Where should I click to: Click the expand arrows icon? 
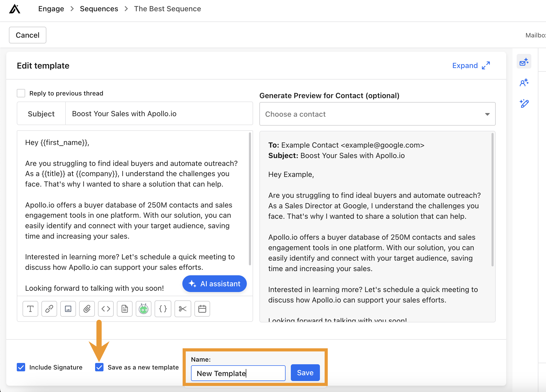[486, 65]
